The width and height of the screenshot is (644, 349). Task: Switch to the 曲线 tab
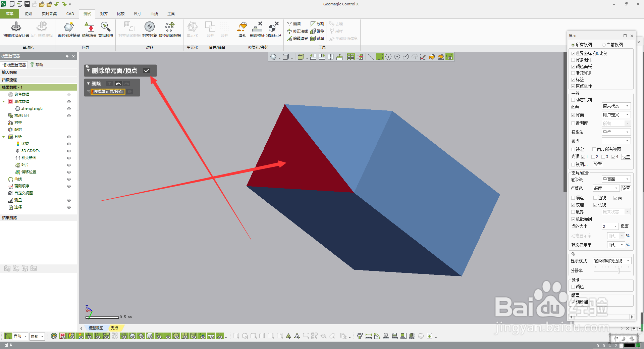[x=154, y=14]
